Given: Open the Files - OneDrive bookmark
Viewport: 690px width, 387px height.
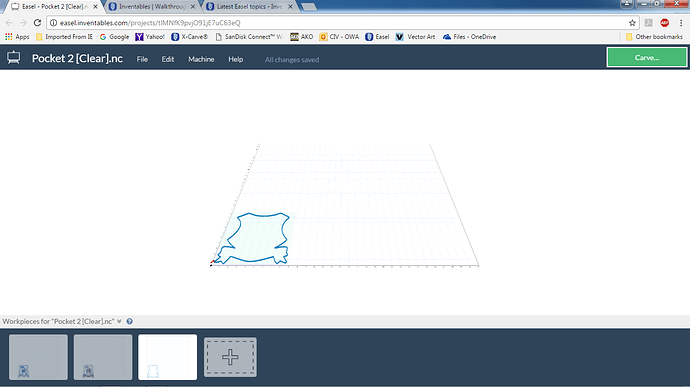Looking at the screenshot, I should click(469, 37).
